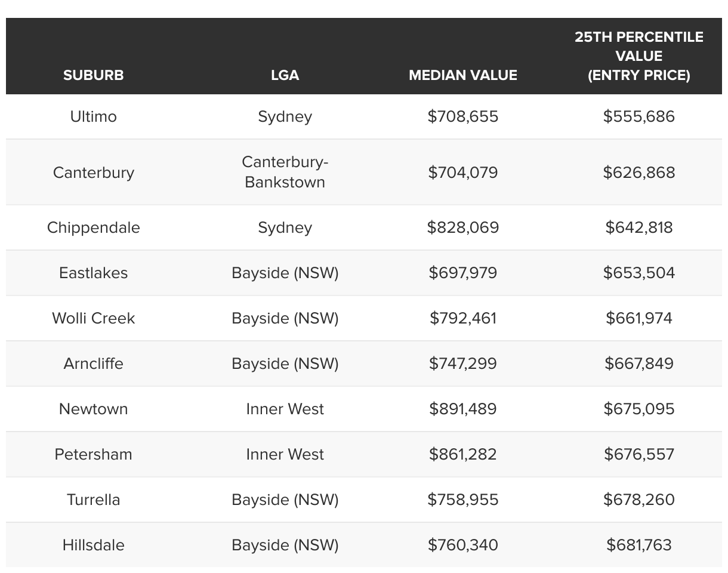
Task: Click the 25TH PERCENTILE VALUE header
Action: tap(638, 56)
